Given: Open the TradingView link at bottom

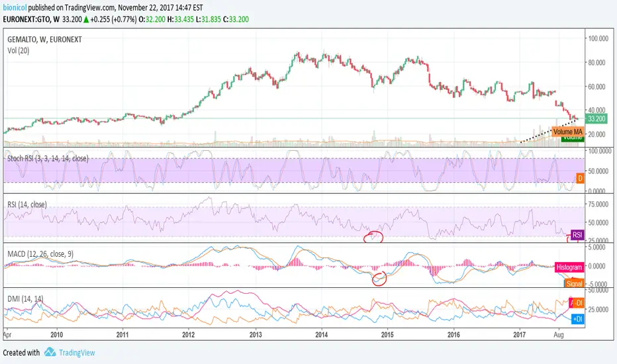Looking at the screenshot, I should click(77, 353).
